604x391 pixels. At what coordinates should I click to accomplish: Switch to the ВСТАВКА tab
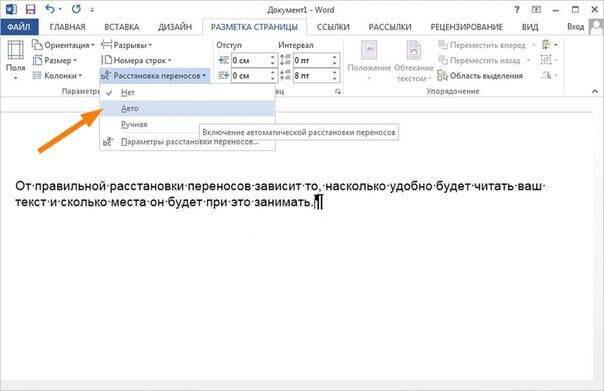121,27
